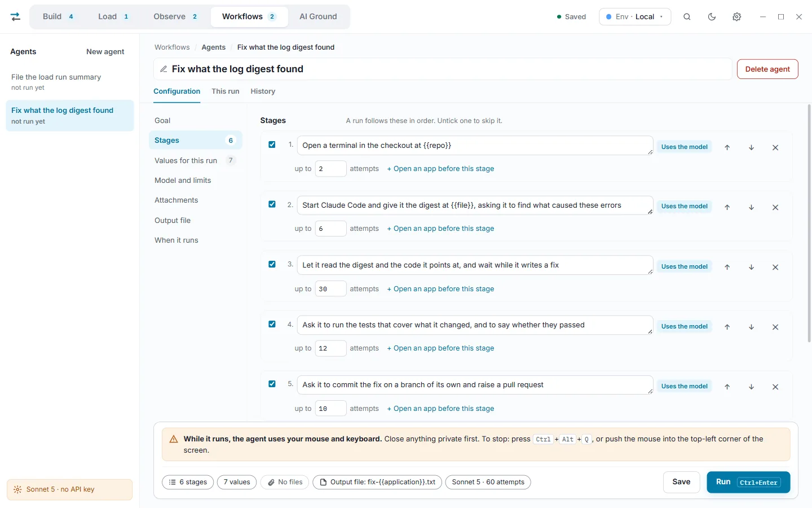Viewport: 812px width, 508px height.
Task: Click stage 2 attempts number field
Action: coord(330,229)
